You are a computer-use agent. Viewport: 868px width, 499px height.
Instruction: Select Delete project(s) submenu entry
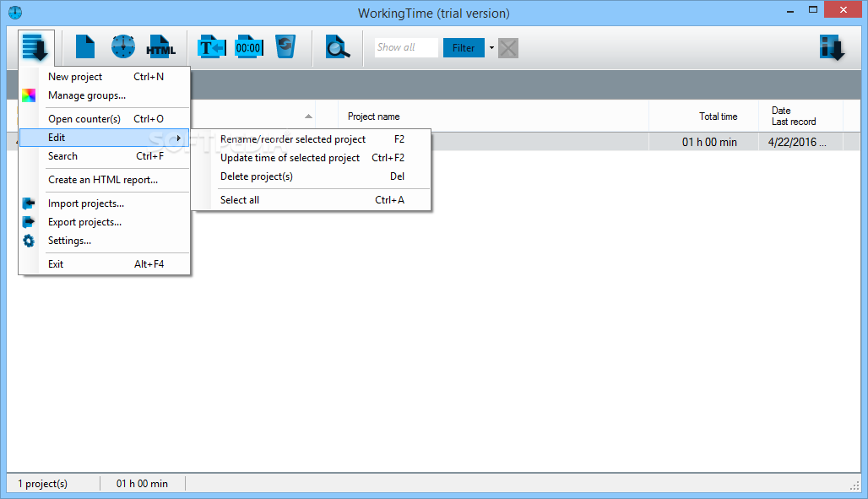point(311,176)
